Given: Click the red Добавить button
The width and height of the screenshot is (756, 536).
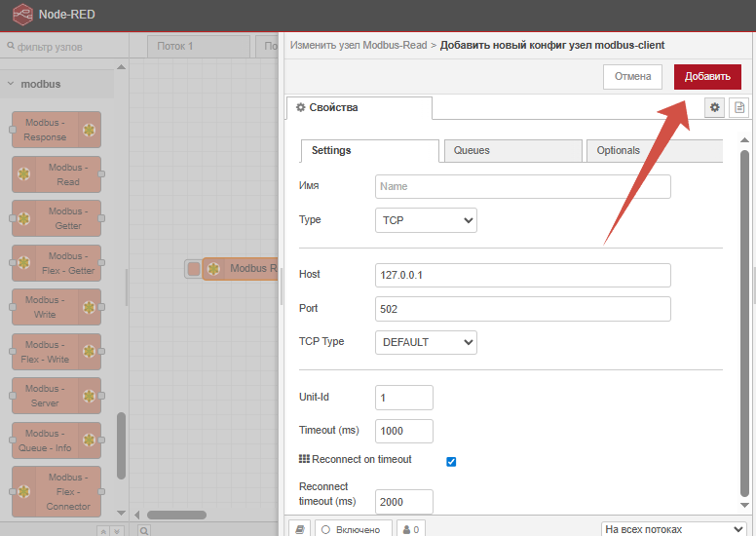Looking at the screenshot, I should coord(706,77).
